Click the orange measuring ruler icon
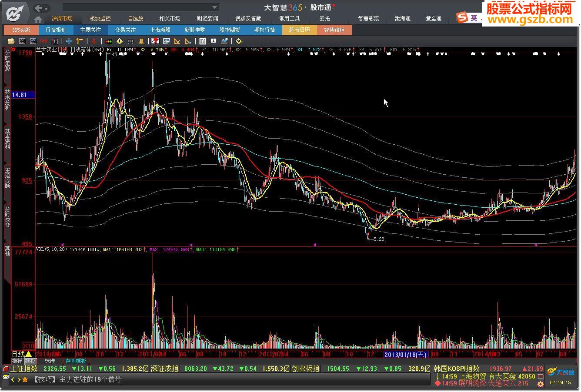 (80, 41)
